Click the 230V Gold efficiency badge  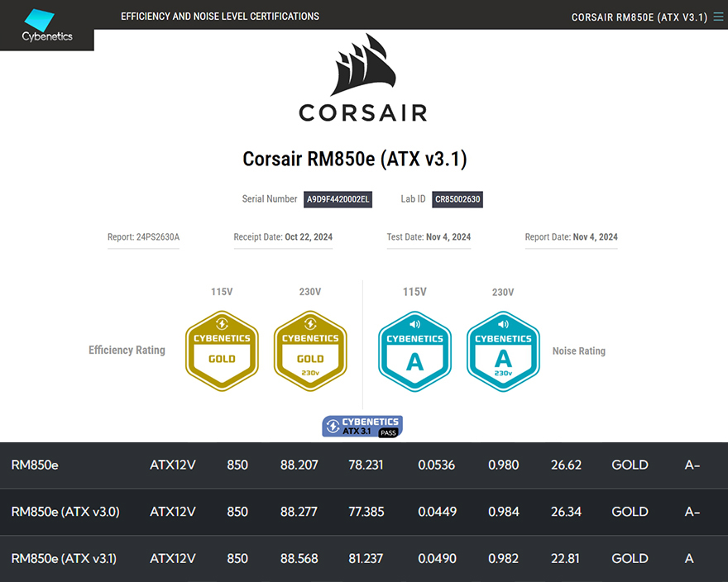[x=310, y=351]
